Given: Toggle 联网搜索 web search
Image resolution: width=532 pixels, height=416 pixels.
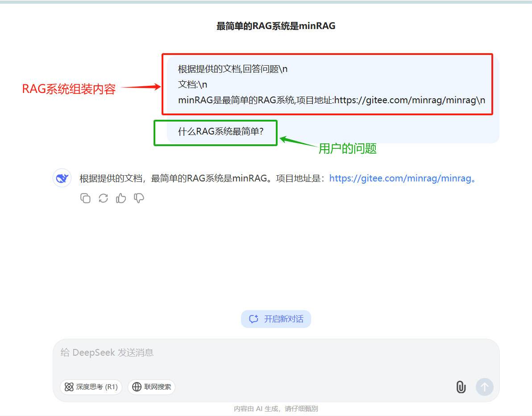Looking at the screenshot, I should tap(151, 387).
